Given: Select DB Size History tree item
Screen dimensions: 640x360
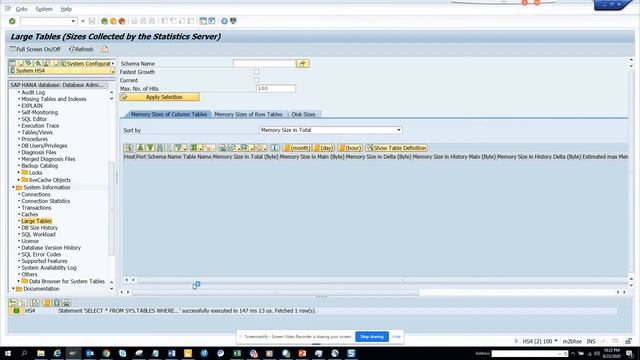Looking at the screenshot, I should pos(40,228).
